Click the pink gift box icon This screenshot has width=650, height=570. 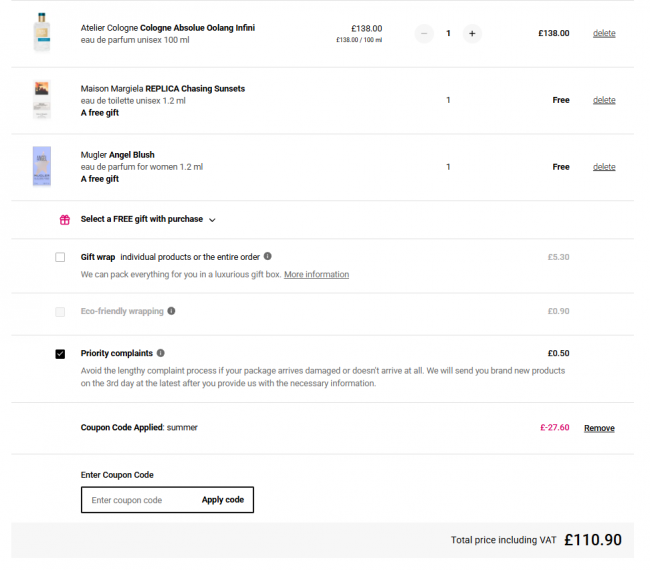65,220
